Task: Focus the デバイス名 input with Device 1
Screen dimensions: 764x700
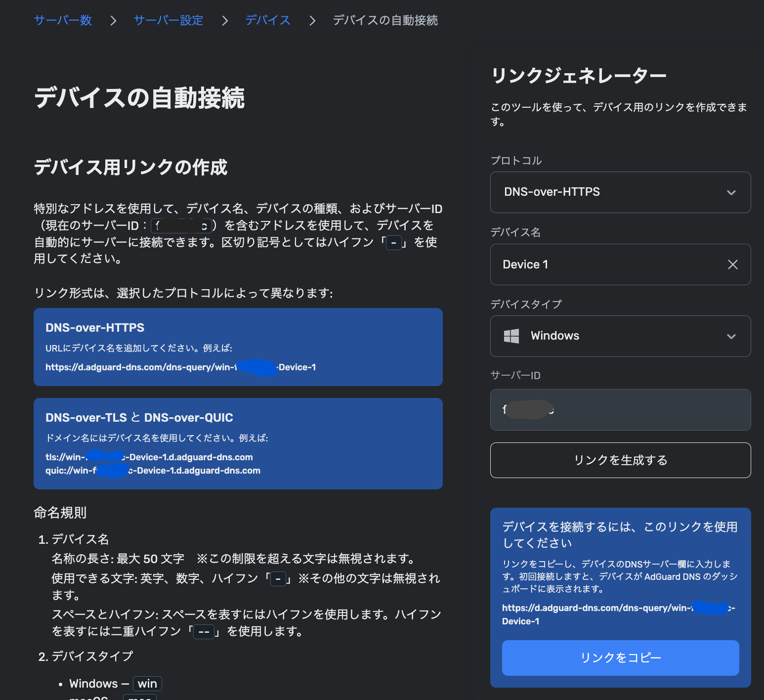Action: [x=620, y=264]
